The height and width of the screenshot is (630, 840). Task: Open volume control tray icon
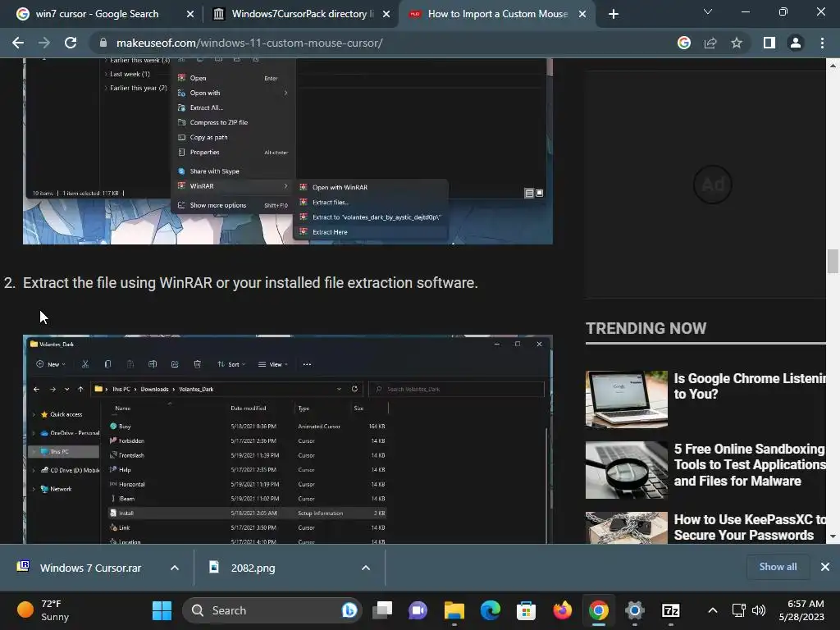pos(759,610)
